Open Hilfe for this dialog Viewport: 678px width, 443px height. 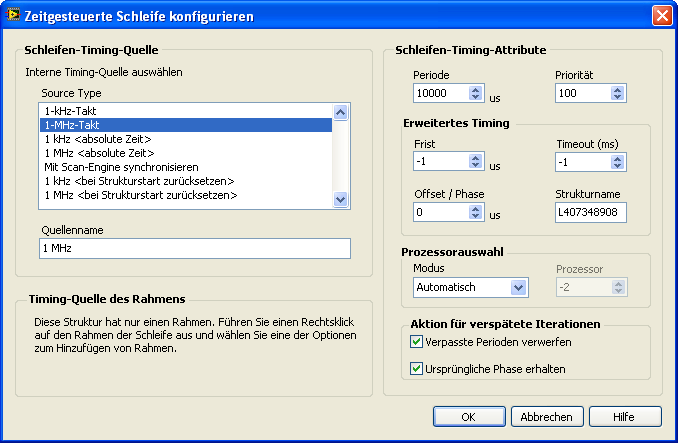pos(625,417)
